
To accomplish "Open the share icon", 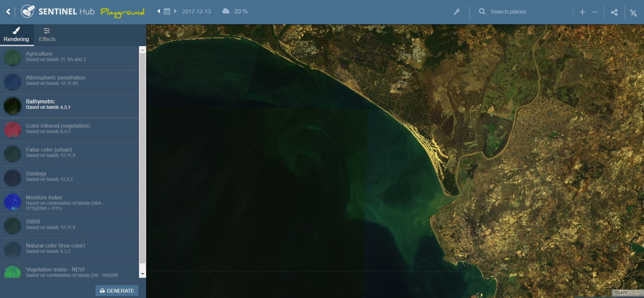I will tap(614, 12).
